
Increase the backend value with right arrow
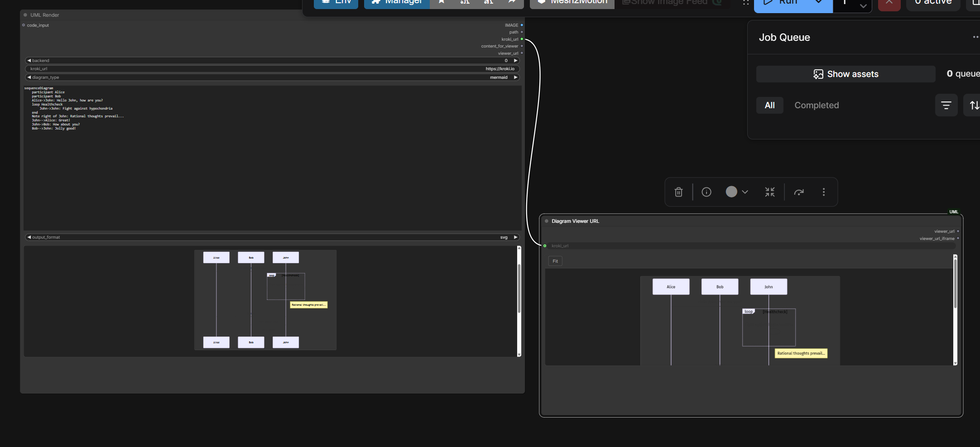click(515, 60)
